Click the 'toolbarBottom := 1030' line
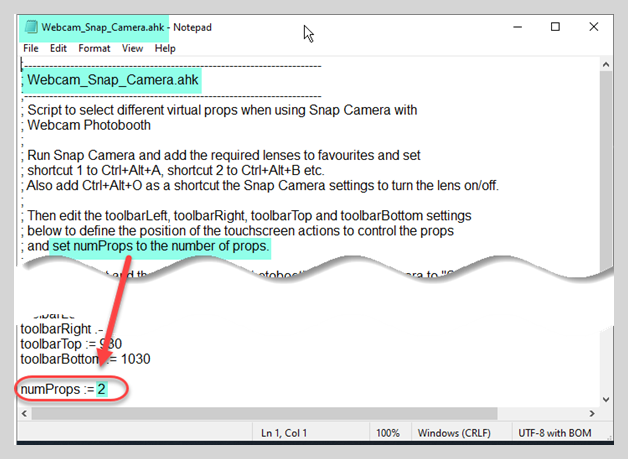 pyautogui.click(x=85, y=359)
